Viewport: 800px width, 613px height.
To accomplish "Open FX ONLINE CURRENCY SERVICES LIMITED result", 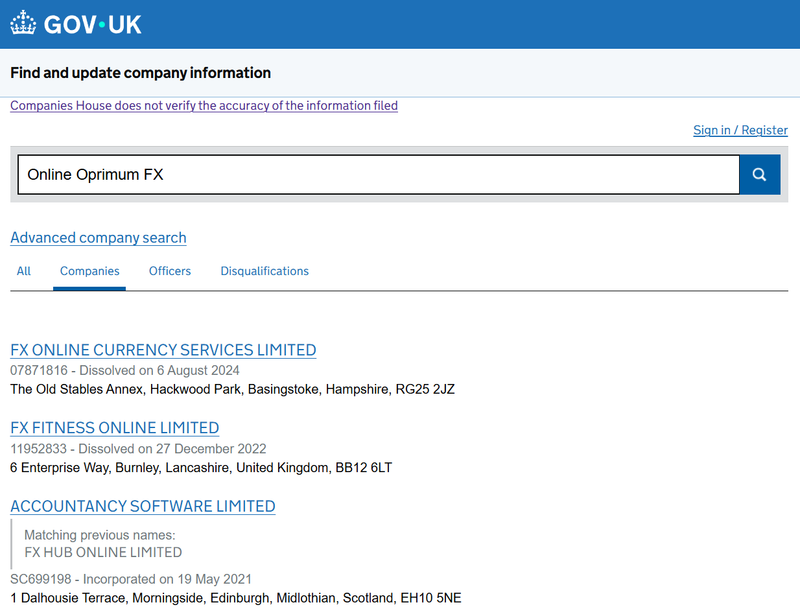I will point(163,350).
